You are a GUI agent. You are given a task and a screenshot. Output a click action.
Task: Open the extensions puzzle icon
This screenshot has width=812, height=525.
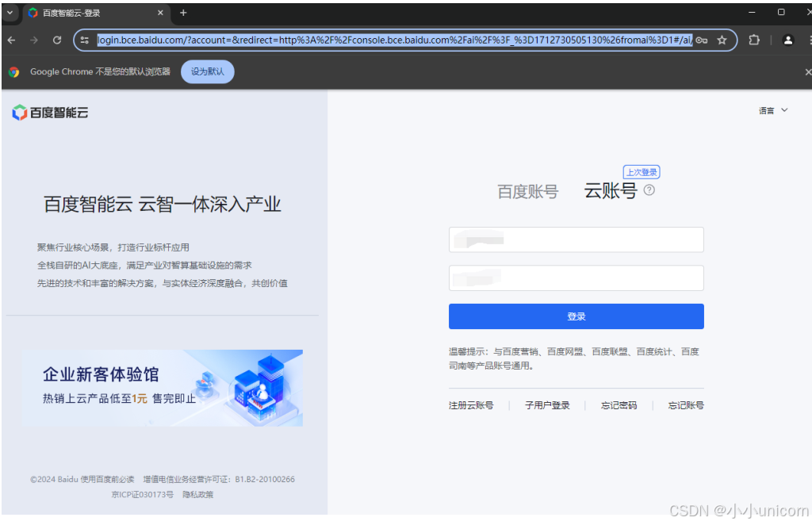tap(755, 40)
